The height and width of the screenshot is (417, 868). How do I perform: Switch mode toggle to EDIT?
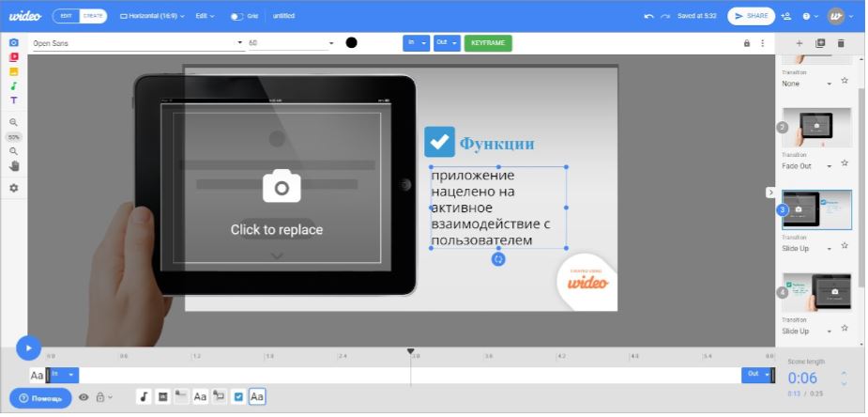pyautogui.click(x=67, y=16)
